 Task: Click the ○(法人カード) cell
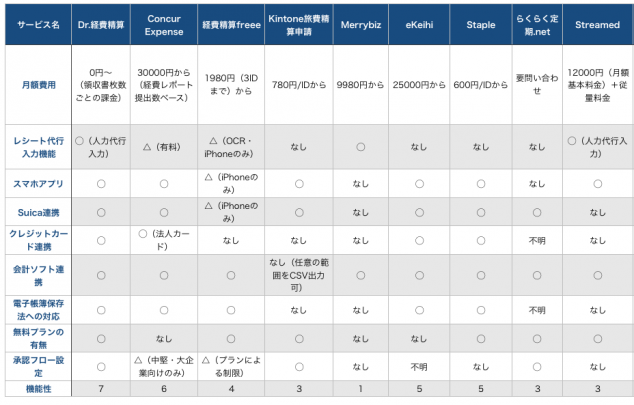point(164,240)
